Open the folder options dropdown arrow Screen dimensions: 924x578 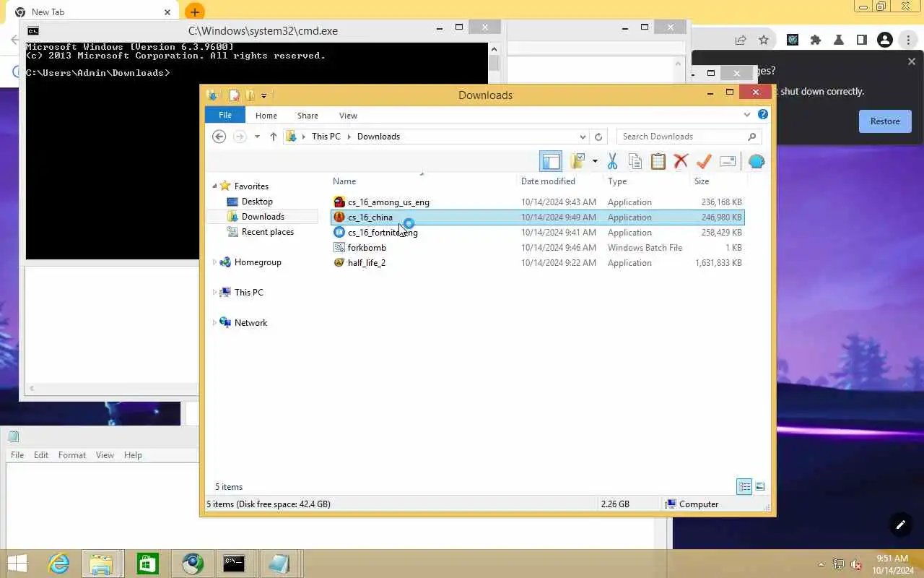[595, 161]
